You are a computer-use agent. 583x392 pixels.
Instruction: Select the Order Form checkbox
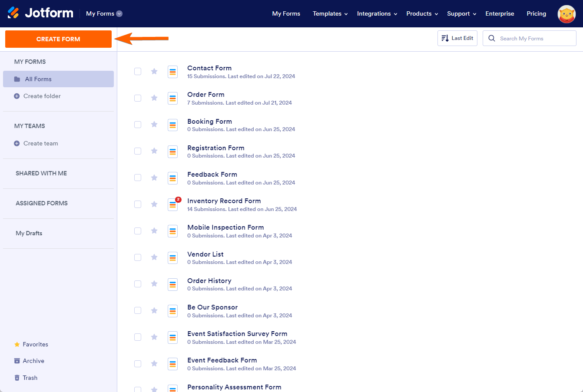pyautogui.click(x=138, y=98)
